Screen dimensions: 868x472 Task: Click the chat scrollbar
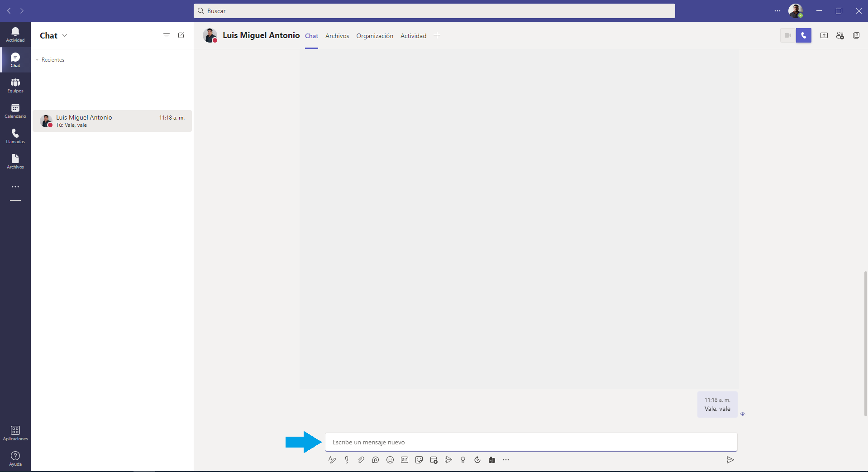click(865, 344)
